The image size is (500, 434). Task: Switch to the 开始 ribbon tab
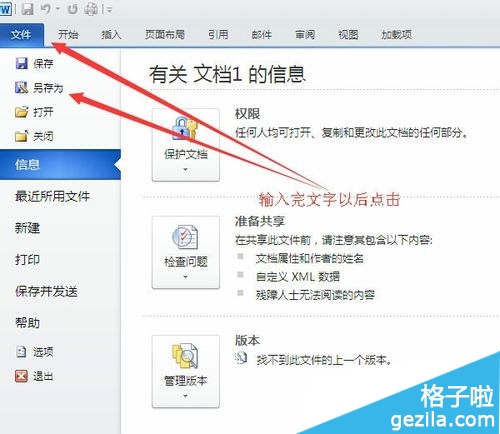68,34
